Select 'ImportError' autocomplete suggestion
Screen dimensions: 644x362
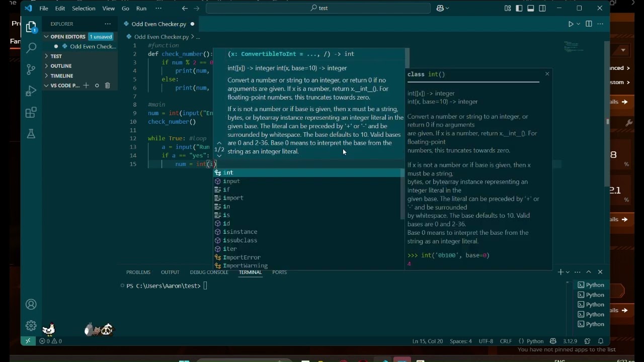308,257
